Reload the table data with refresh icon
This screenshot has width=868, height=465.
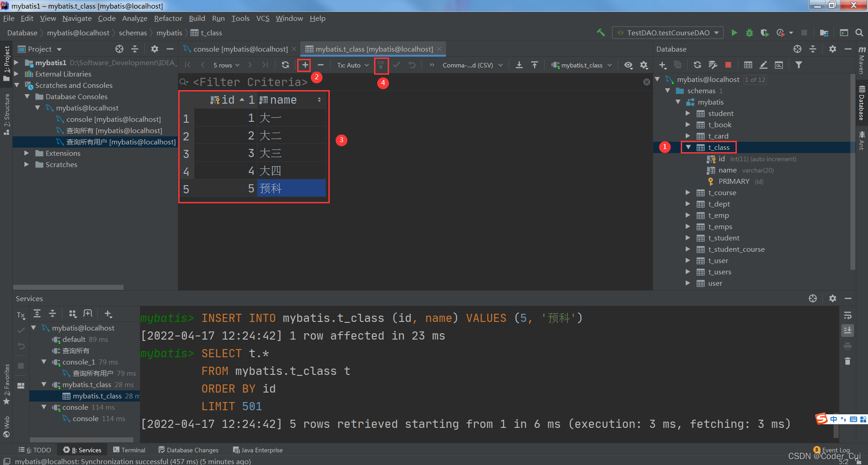[x=285, y=65]
